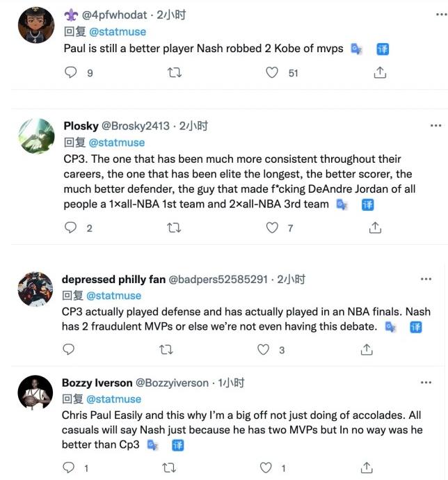Click blue translate badge on Plosky's tweet

tap(367, 205)
